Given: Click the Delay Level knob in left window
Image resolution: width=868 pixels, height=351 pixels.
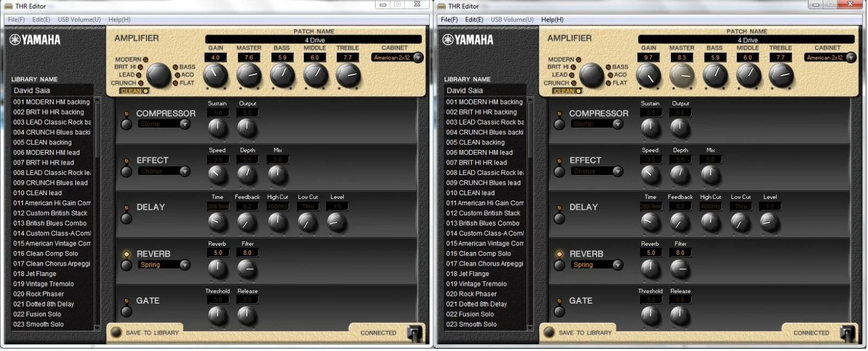Looking at the screenshot, I should tap(337, 222).
